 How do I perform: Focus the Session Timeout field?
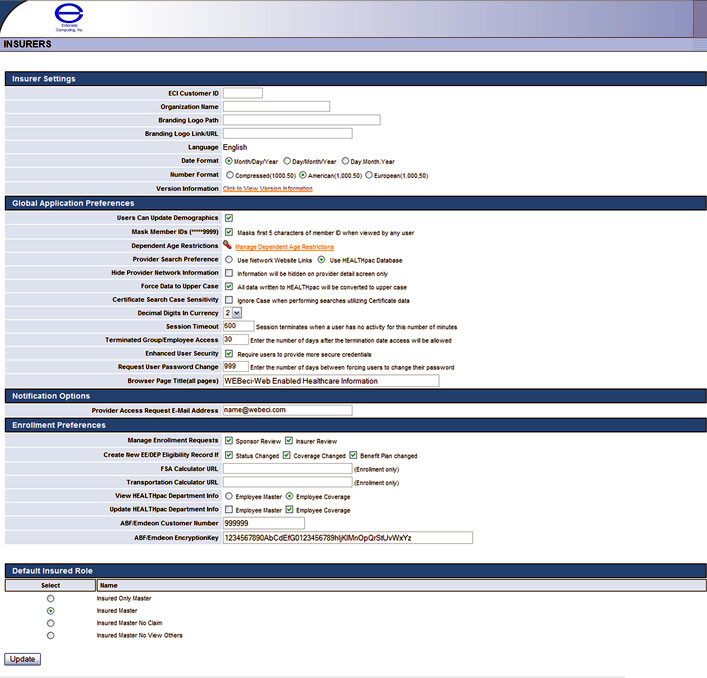[x=237, y=326]
